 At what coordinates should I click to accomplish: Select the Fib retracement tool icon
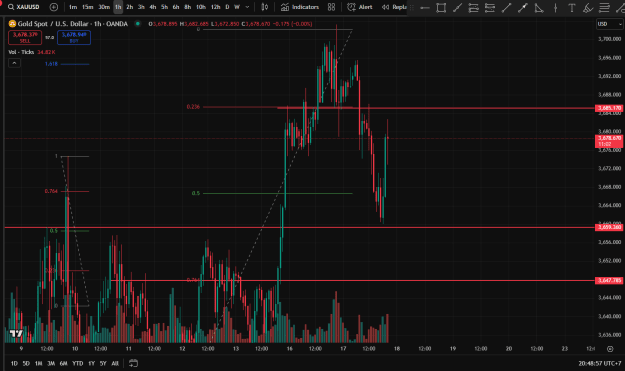pos(474,7)
